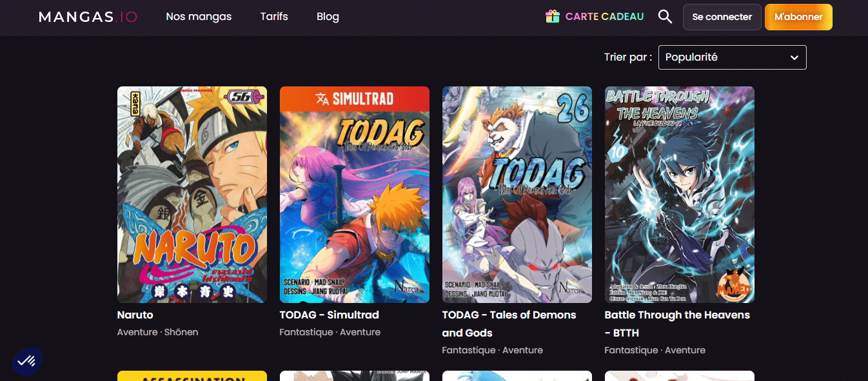The height and width of the screenshot is (381, 868).
Task: Open the TODAG Simultrad cover thumbnail
Action: tap(355, 195)
